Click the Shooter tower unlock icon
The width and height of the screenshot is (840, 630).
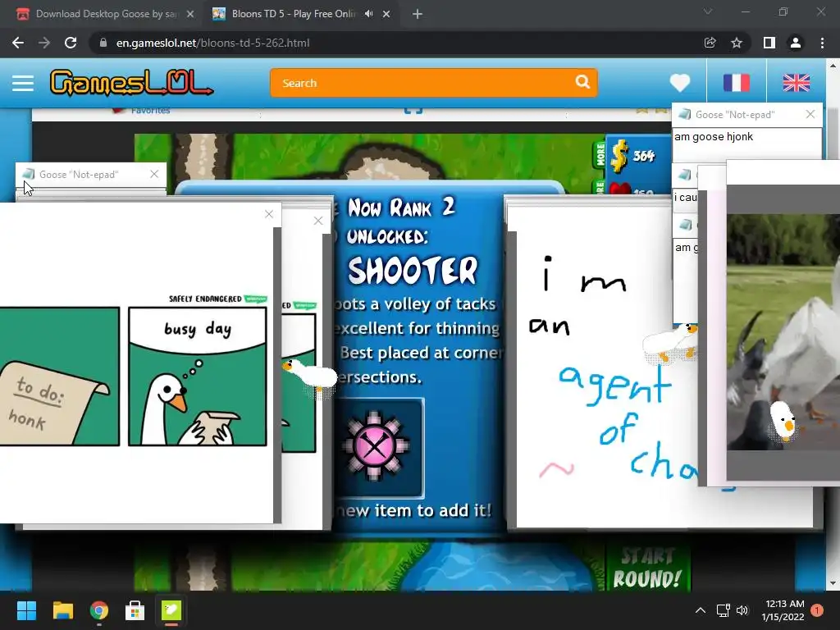coord(377,447)
